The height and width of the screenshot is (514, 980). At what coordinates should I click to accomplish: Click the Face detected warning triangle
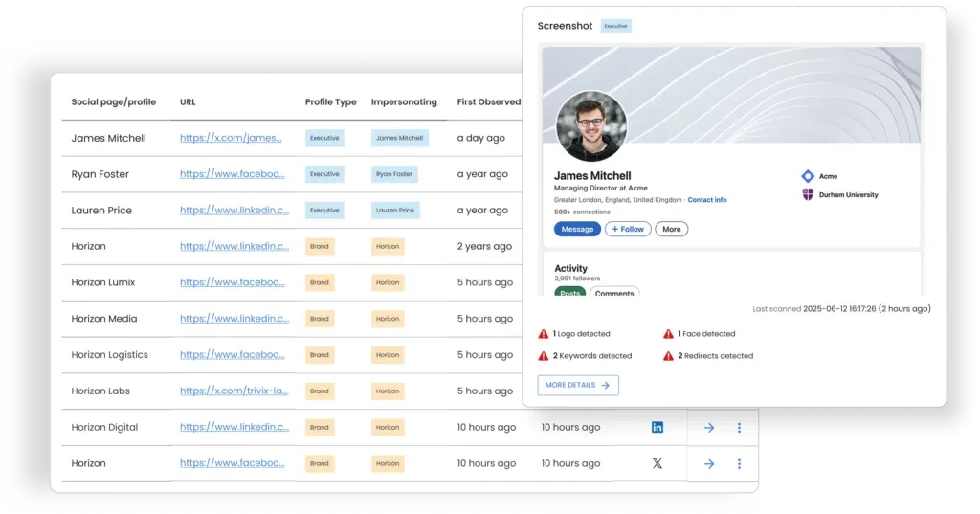[668, 334]
